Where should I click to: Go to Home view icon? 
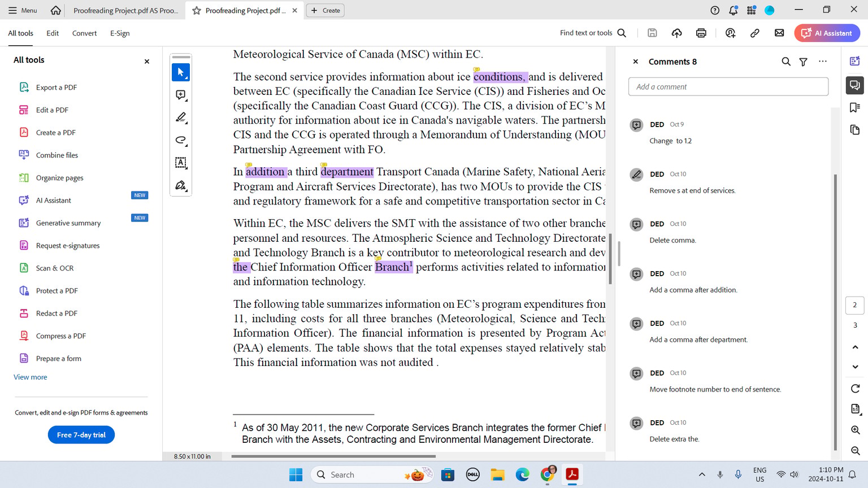point(55,10)
